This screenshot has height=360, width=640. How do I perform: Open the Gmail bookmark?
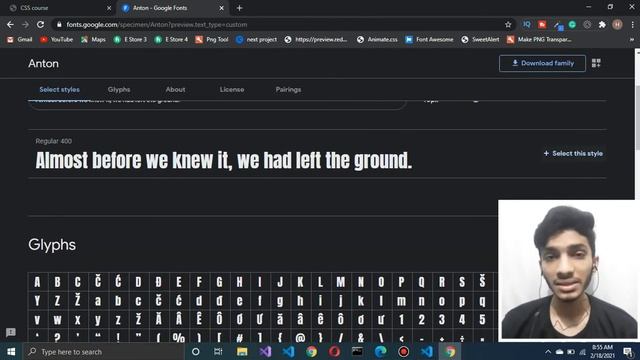tap(20, 40)
